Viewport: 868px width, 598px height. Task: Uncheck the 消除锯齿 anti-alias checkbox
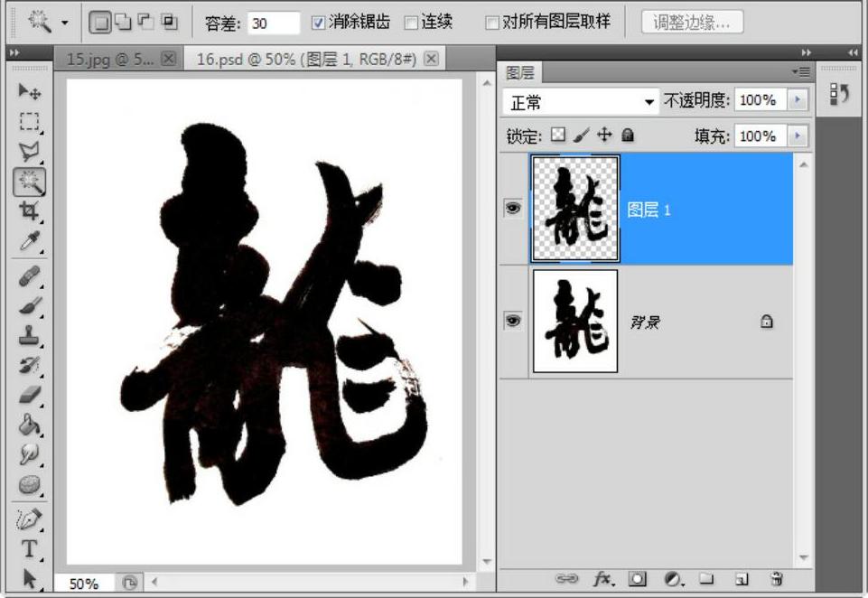pos(318,23)
